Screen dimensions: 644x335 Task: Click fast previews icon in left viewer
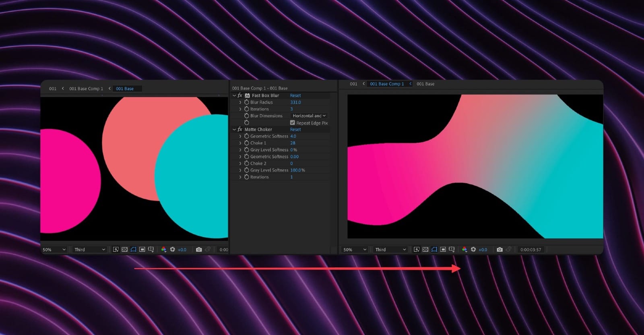116,250
